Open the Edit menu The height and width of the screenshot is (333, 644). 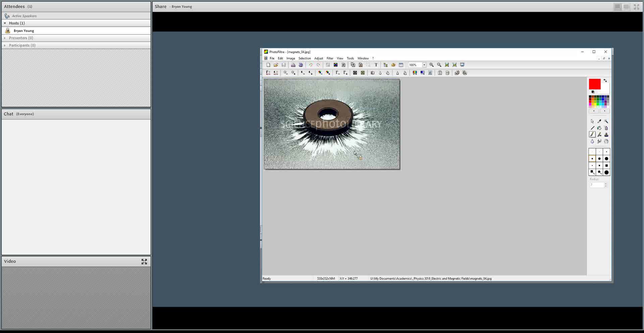tap(280, 58)
